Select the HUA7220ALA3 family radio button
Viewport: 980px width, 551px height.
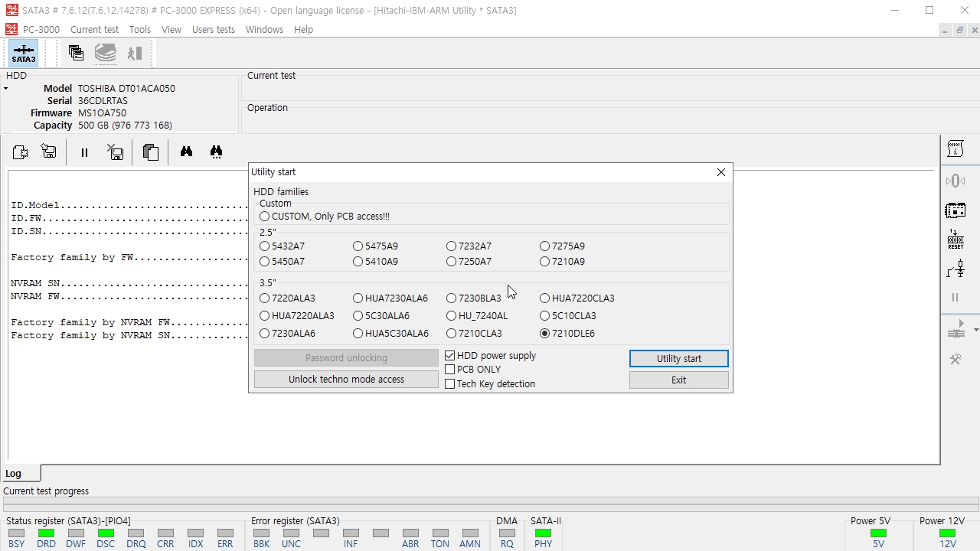[264, 316]
